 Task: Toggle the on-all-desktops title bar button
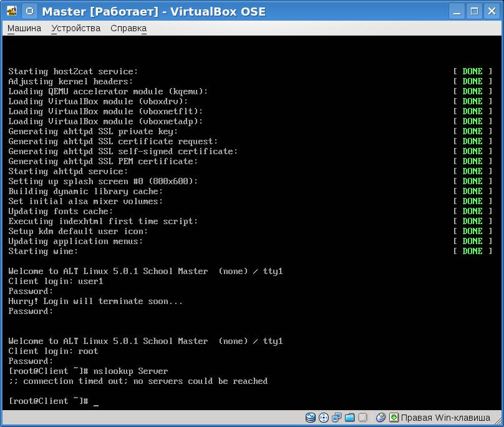[29, 11]
